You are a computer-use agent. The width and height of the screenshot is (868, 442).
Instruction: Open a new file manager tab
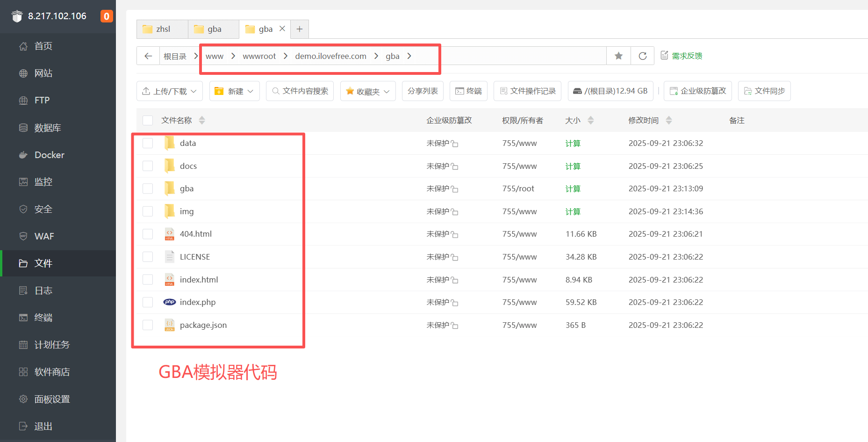(x=299, y=29)
